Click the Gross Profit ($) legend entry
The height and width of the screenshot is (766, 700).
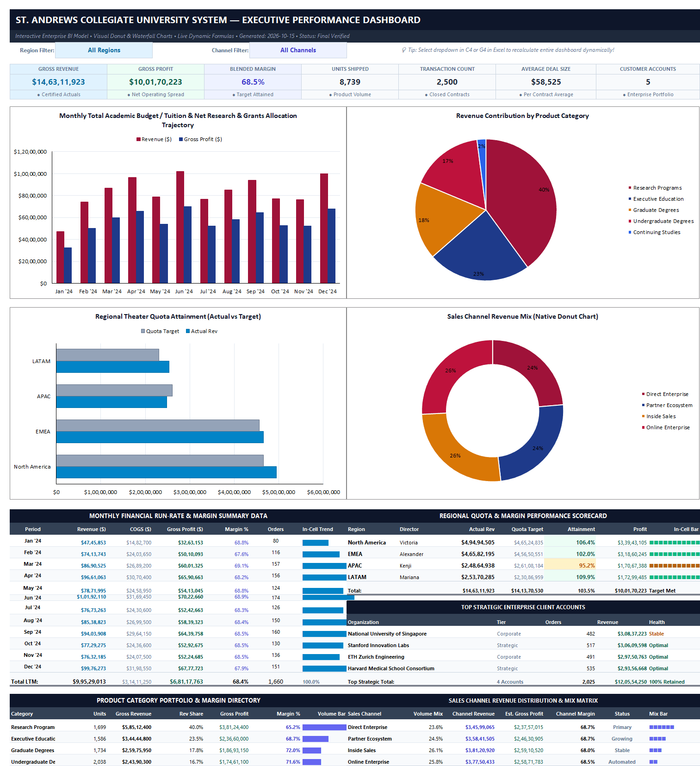pyautogui.click(x=200, y=139)
